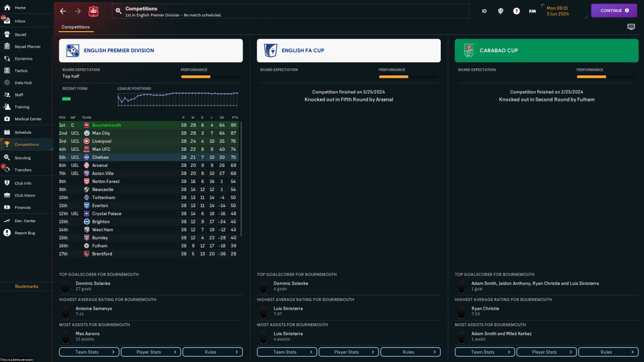Open Team Stats for English Premier Division
The height and width of the screenshot is (362, 644).
pyautogui.click(x=90, y=352)
